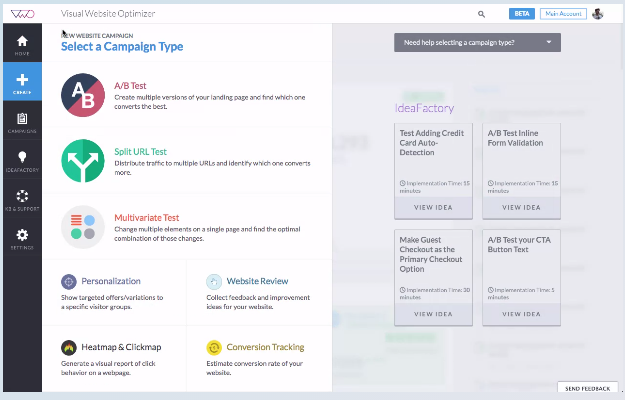Click the Send Feedback button
Image resolution: width=625 pixels, height=400 pixels.
pos(588,388)
